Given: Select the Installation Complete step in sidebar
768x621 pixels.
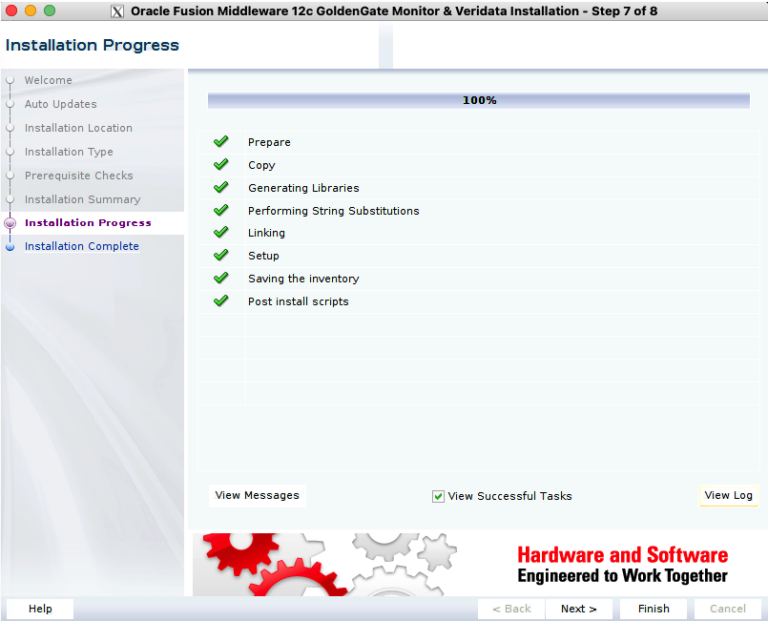Looking at the screenshot, I should tap(82, 246).
